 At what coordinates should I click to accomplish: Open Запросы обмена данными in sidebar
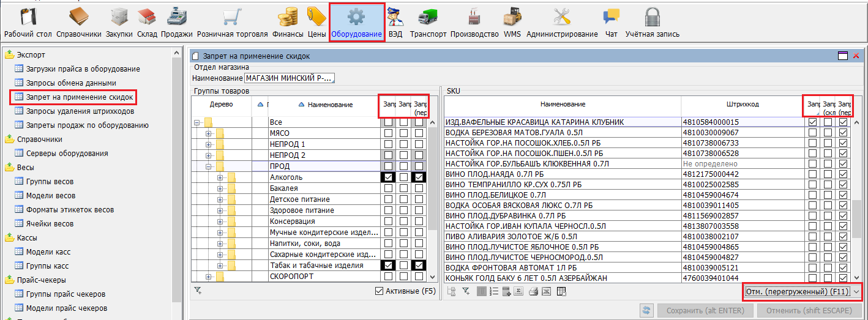[70, 83]
